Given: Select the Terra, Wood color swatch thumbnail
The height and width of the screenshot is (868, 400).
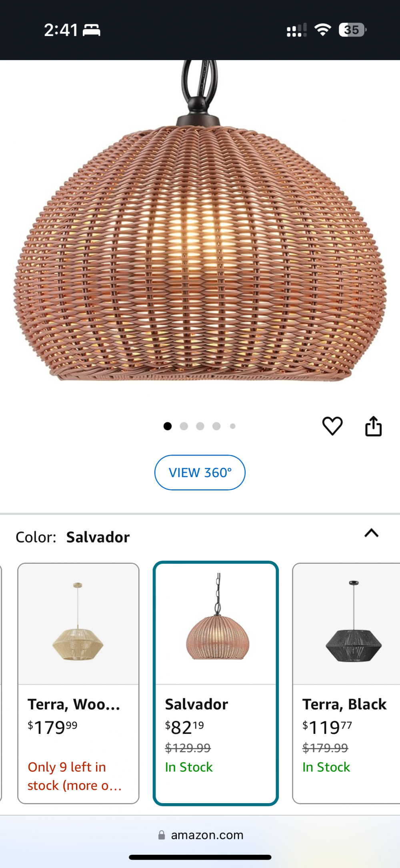Looking at the screenshot, I should (x=78, y=624).
